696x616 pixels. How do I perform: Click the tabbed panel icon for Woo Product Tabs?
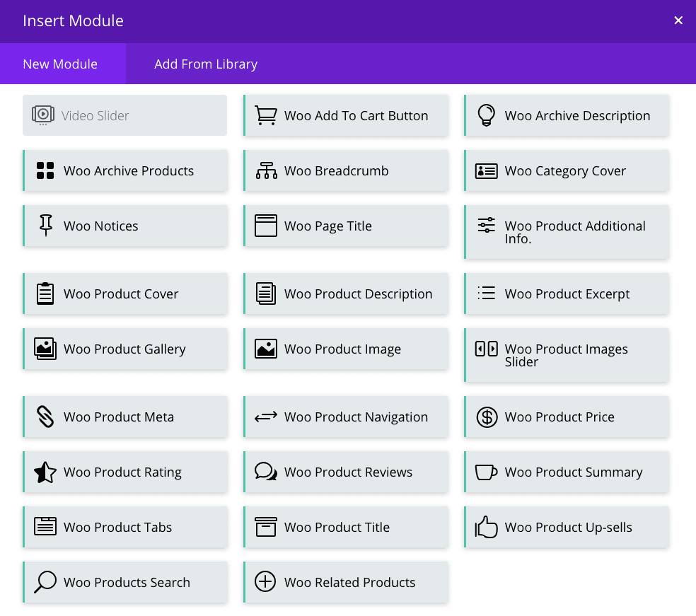point(45,526)
